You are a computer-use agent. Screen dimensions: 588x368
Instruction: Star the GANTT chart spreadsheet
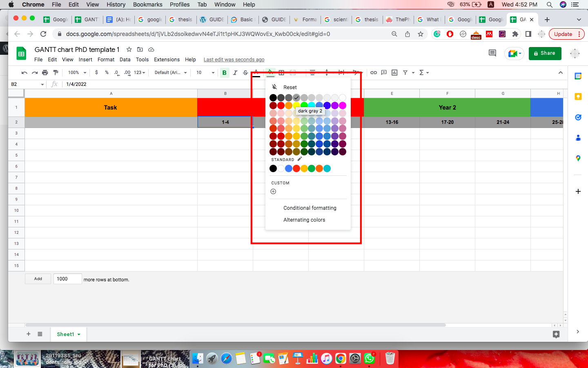pos(129,49)
